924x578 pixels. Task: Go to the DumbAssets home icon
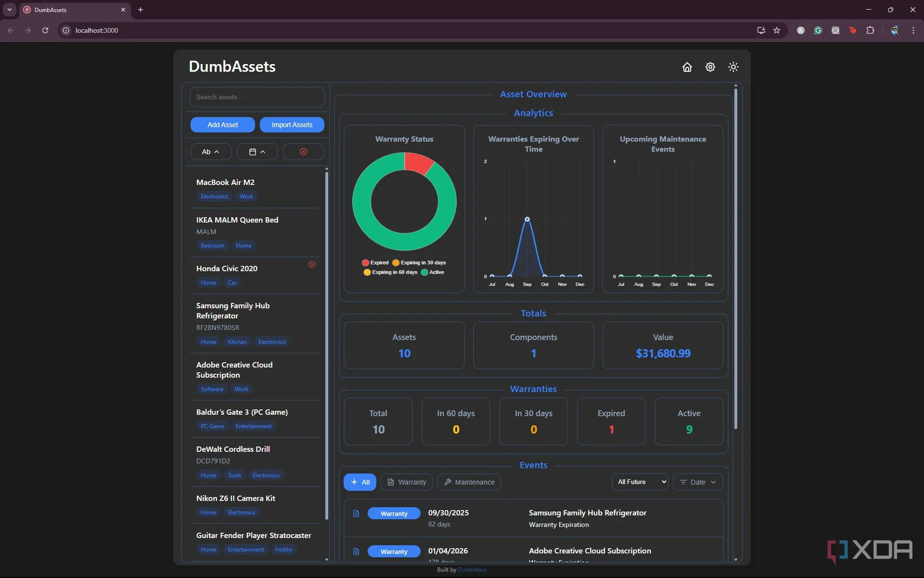(687, 67)
